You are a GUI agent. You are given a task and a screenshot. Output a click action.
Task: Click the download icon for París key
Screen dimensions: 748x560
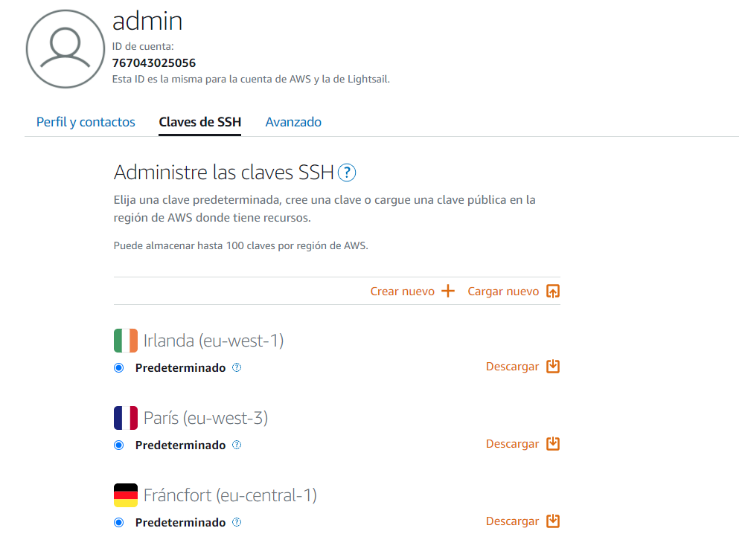(x=552, y=444)
